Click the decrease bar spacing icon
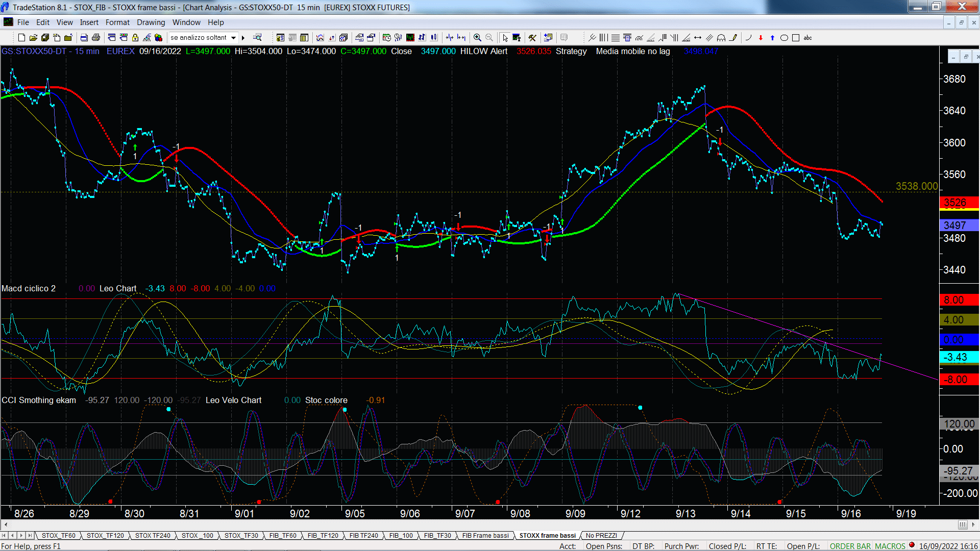 [x=450, y=38]
